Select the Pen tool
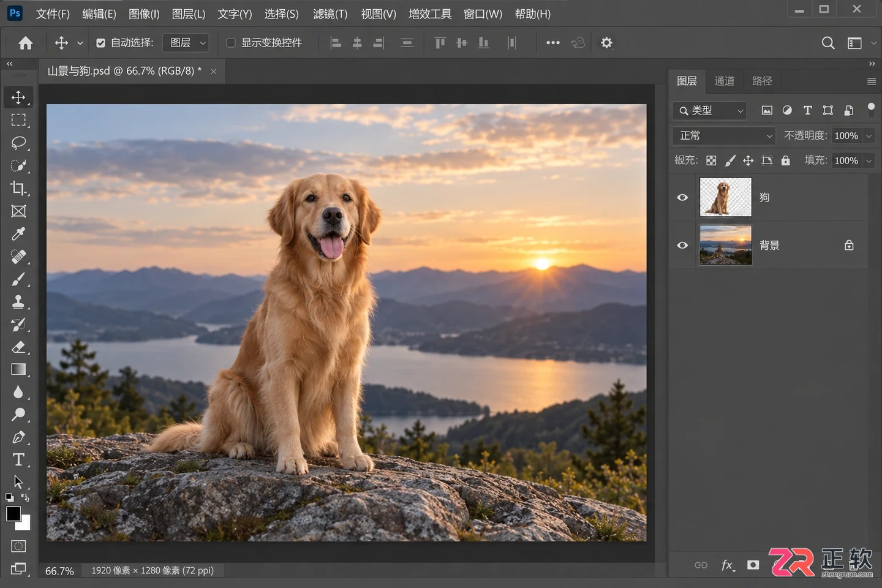 18,437
